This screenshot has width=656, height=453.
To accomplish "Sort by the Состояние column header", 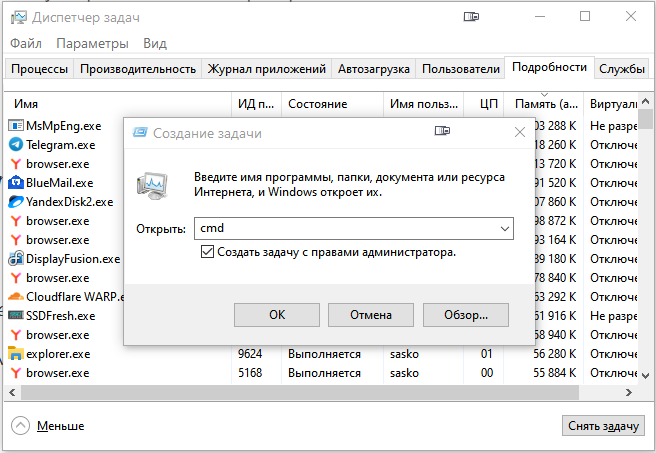I will 332,104.
